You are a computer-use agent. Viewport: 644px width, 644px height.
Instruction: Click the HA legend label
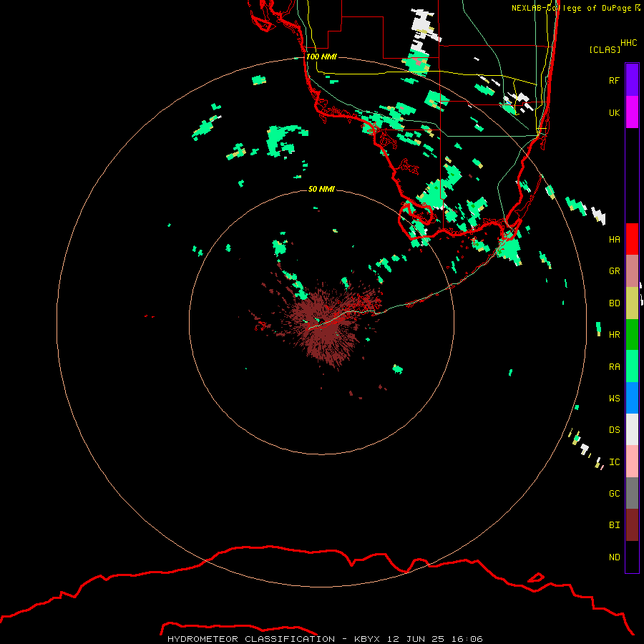614,239
